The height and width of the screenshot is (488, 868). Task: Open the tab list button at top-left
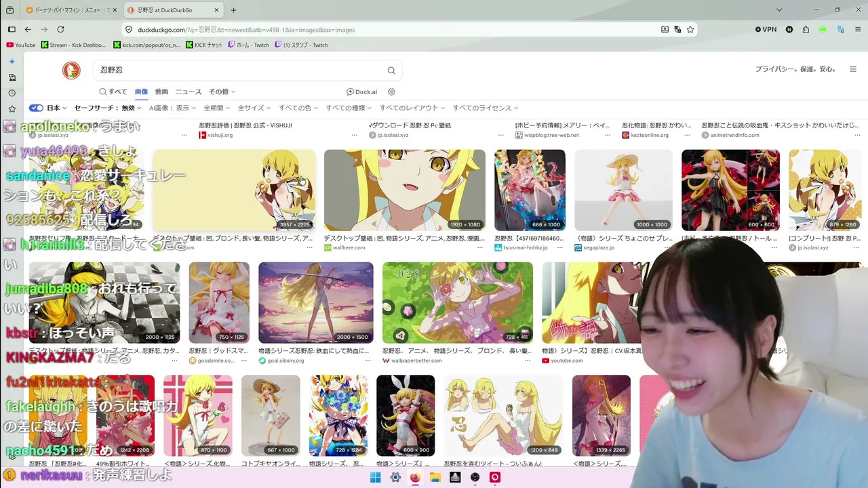pos(9,10)
